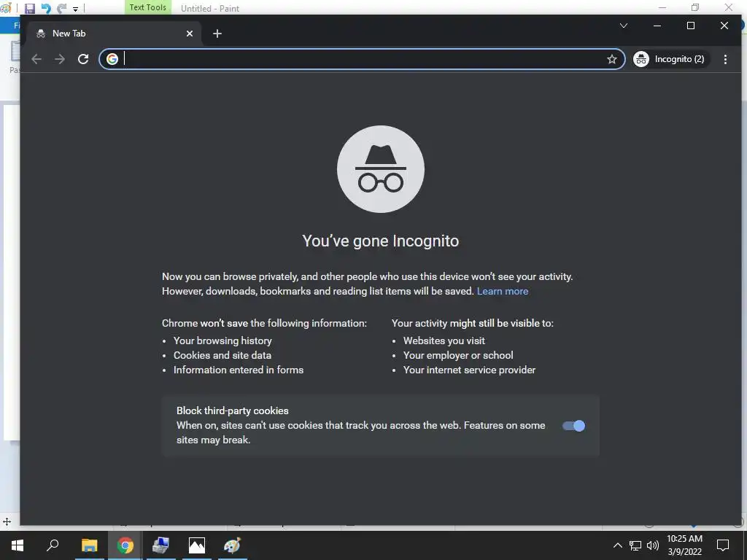Click the Google logo in address bar
Image resolution: width=747 pixels, height=560 pixels.
coord(112,59)
